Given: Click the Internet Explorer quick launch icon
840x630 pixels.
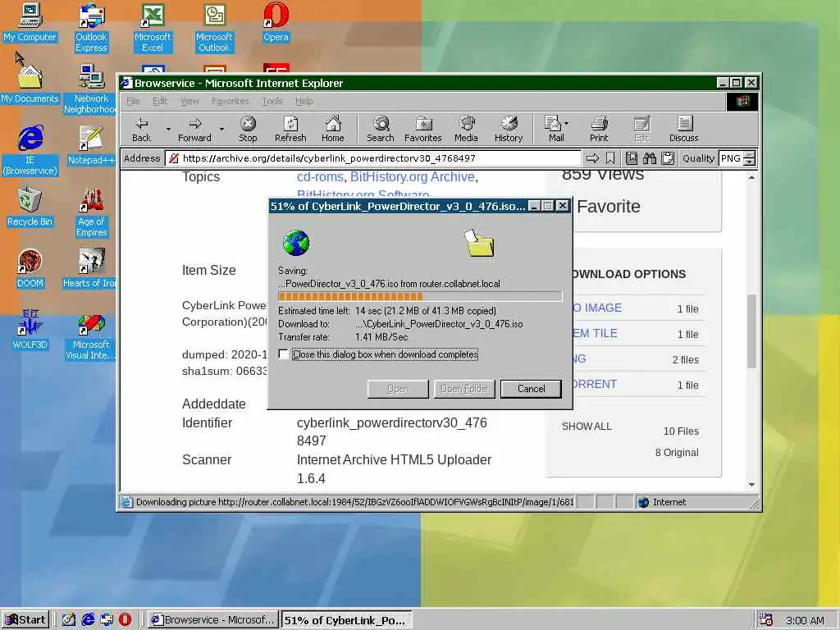Looking at the screenshot, I should pyautogui.click(x=88, y=620).
